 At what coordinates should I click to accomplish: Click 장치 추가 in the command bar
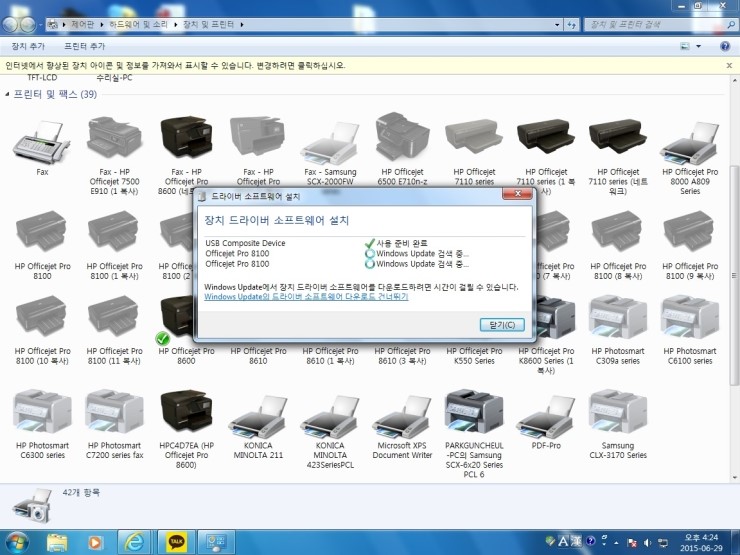point(28,46)
